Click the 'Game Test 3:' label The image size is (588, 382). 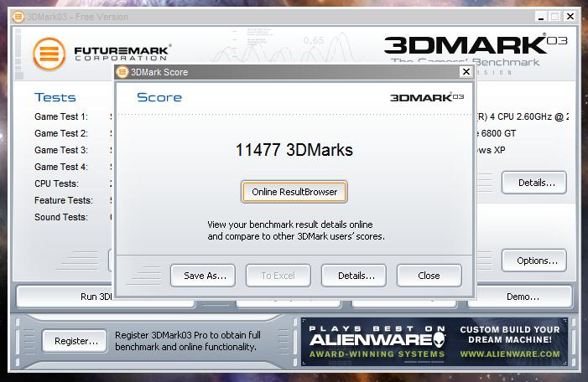point(61,150)
